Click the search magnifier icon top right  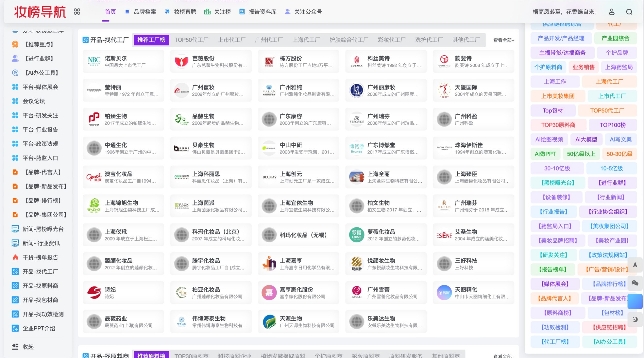point(629,12)
